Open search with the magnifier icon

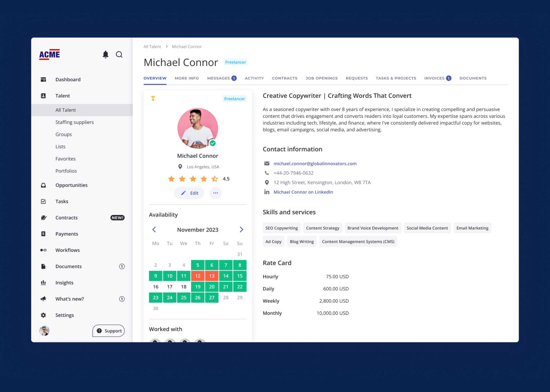click(119, 54)
